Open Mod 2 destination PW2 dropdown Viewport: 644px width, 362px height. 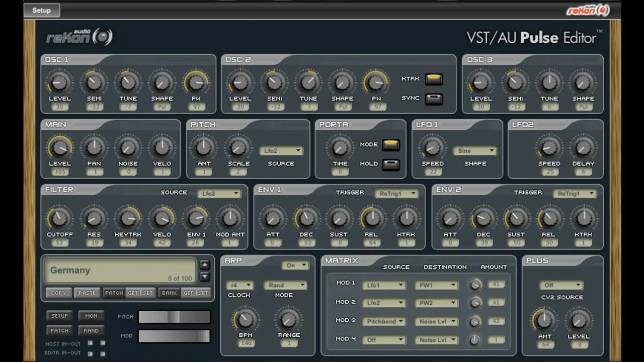pyautogui.click(x=437, y=303)
